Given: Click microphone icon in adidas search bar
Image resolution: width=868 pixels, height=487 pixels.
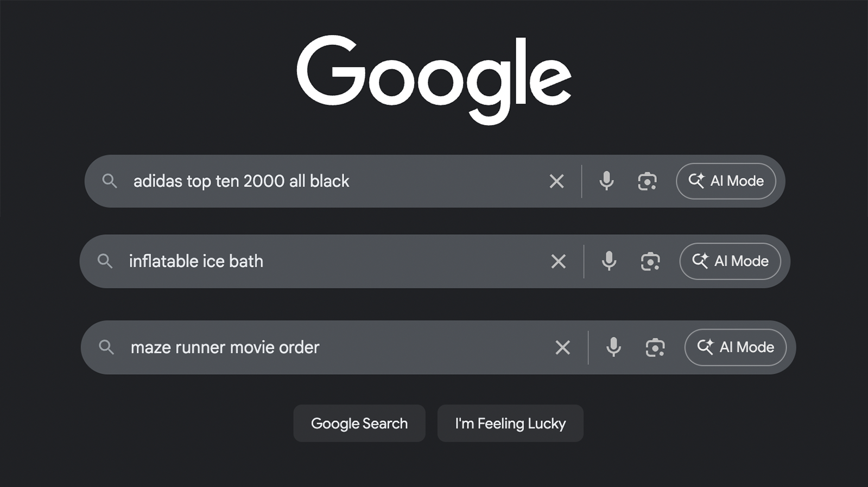Looking at the screenshot, I should (606, 181).
